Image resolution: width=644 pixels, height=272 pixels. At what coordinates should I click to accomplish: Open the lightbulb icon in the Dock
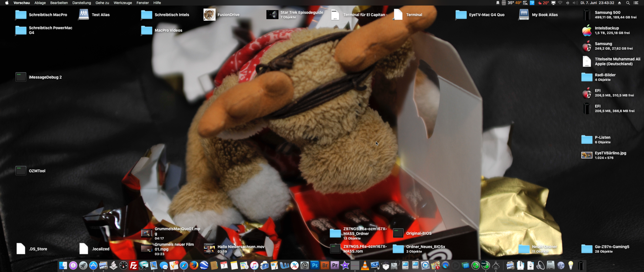click(571, 266)
